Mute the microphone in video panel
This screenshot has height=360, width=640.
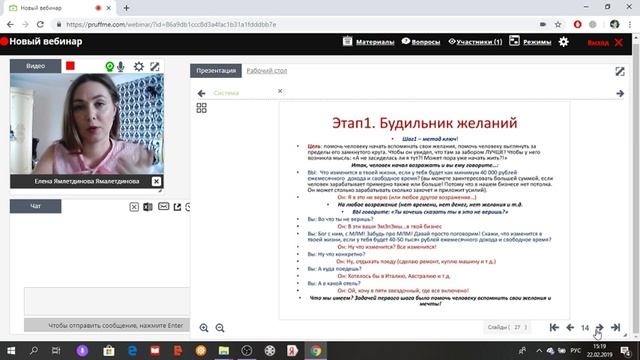click(x=121, y=67)
